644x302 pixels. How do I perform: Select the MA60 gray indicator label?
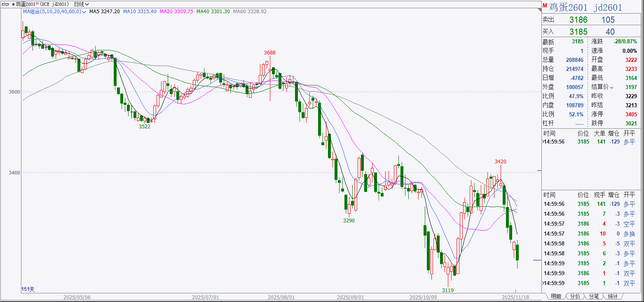pos(250,12)
